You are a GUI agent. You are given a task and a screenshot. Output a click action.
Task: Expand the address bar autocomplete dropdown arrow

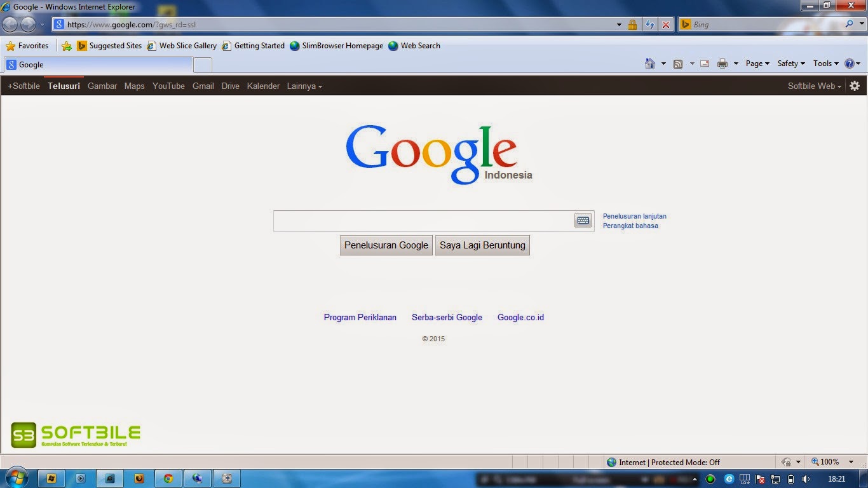click(619, 25)
